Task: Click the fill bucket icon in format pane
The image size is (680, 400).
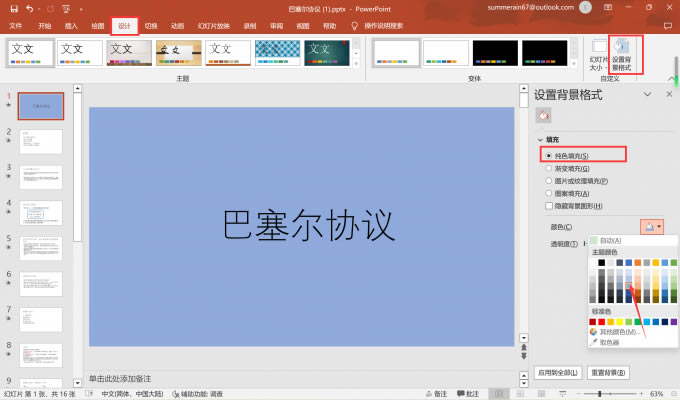Action: 544,115
